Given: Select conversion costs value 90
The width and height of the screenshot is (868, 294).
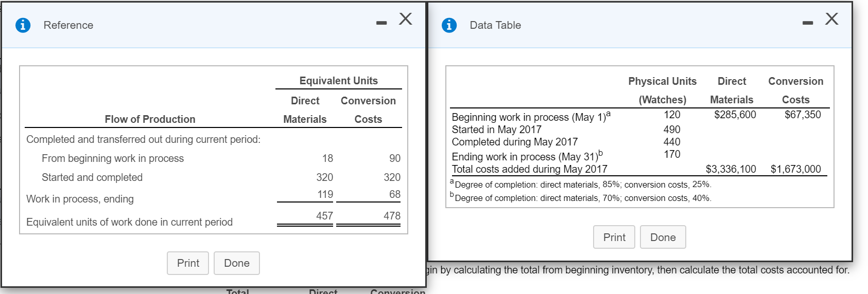Looking at the screenshot, I should pos(395,158).
